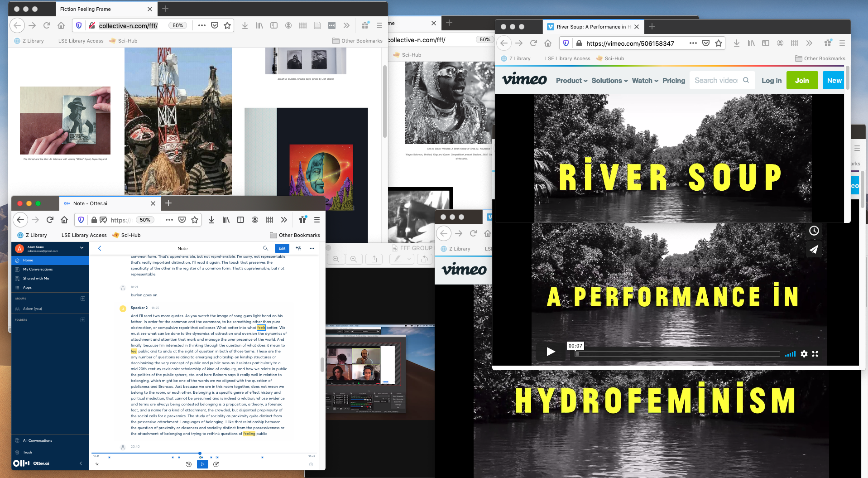Search the Otter.ai note with the magnifier icon
Image resolution: width=868 pixels, height=478 pixels.
coord(265,248)
